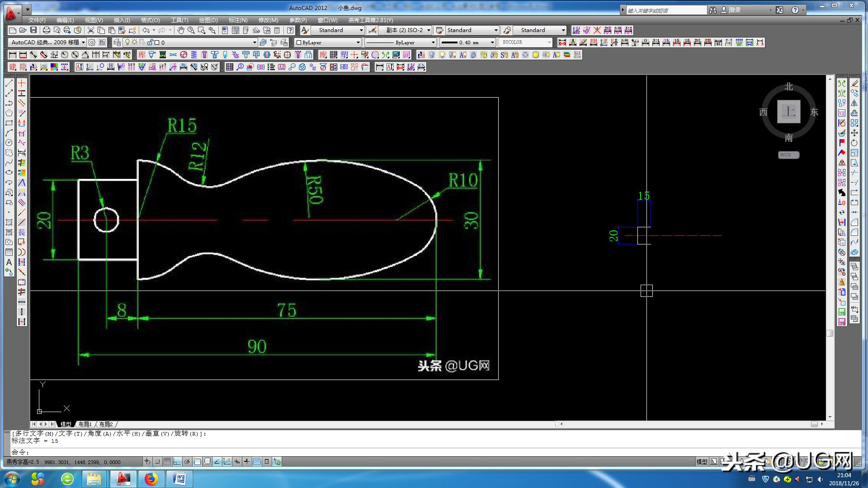Open the ByLayer color control
Screen dimensions: 868x488
[x=328, y=42]
